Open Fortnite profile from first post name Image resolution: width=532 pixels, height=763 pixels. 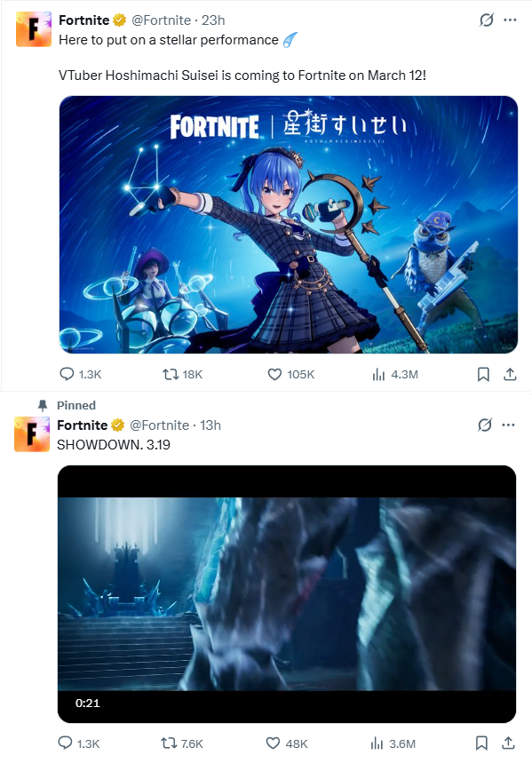(x=83, y=20)
